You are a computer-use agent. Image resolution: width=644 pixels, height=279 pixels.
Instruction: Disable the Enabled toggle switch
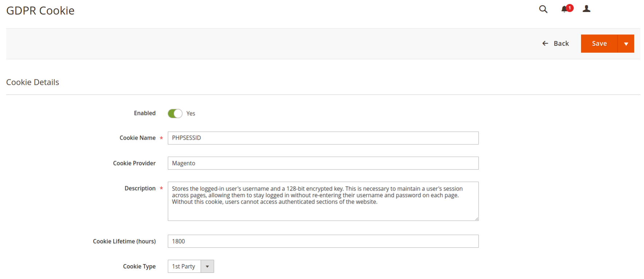tap(175, 113)
